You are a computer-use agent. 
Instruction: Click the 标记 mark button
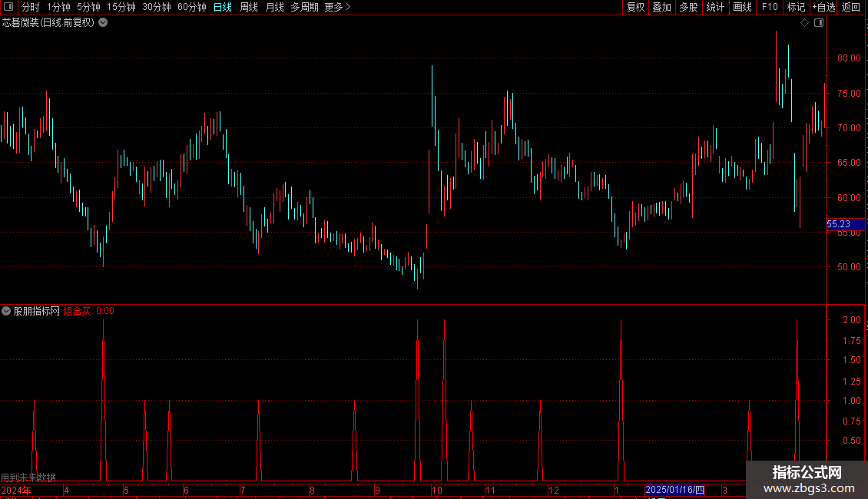[x=796, y=7]
